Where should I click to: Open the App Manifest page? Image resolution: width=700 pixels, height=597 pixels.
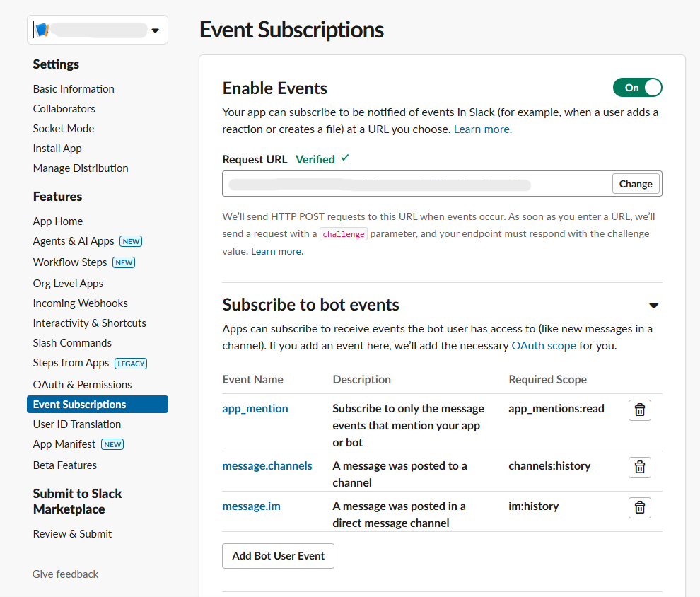coord(64,444)
